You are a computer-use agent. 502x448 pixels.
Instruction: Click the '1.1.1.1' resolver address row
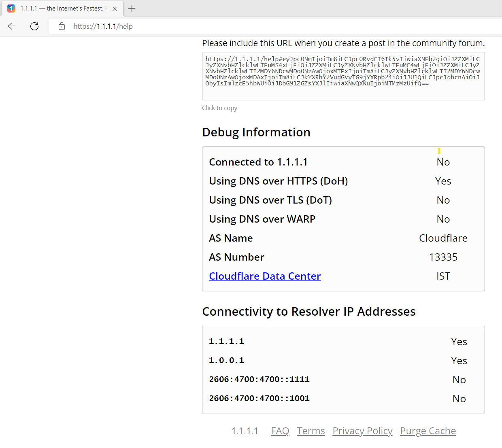click(x=343, y=341)
